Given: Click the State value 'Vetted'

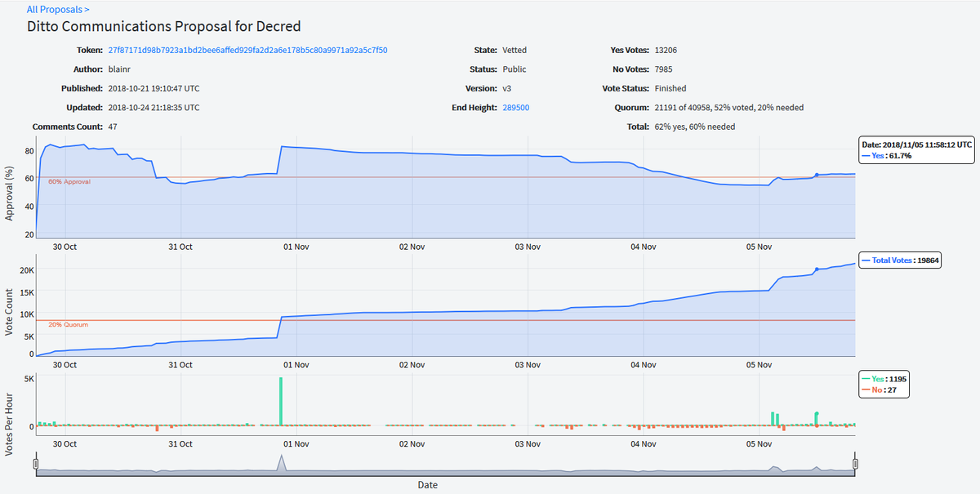Looking at the screenshot, I should pyautogui.click(x=514, y=51).
